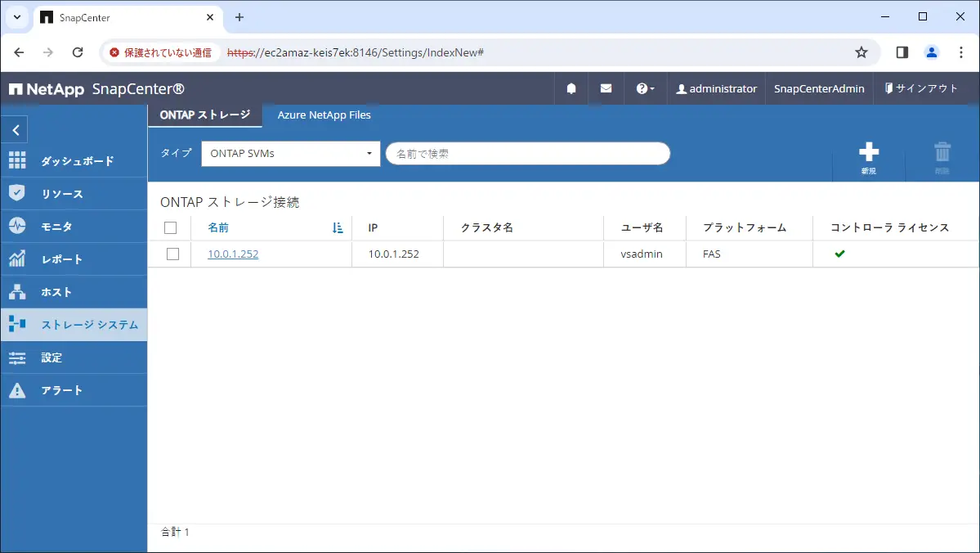Collapse the sidebar with the back chevron

click(x=15, y=130)
